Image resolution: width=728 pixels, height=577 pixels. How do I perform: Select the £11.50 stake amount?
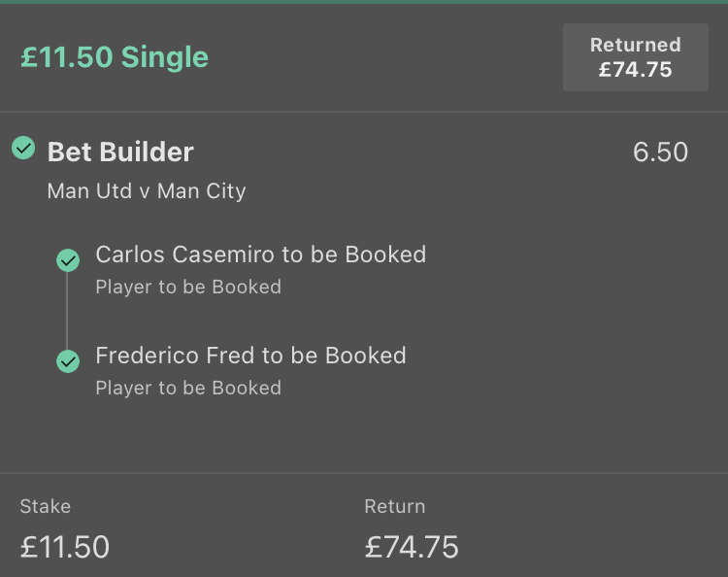point(64,547)
